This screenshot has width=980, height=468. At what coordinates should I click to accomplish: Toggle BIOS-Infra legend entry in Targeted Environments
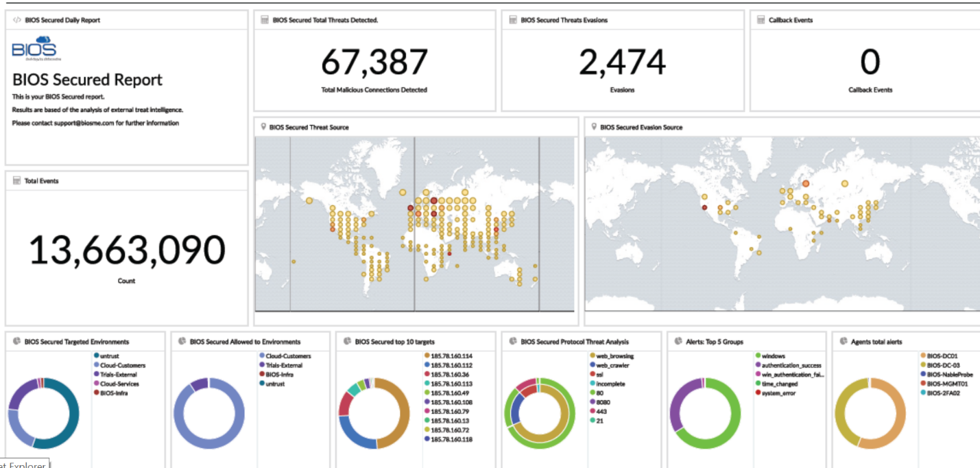(110, 393)
